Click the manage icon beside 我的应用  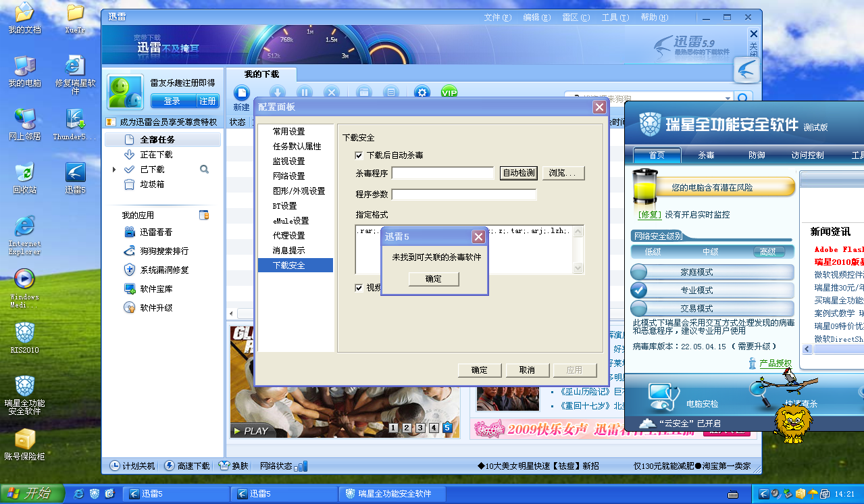pos(204,215)
